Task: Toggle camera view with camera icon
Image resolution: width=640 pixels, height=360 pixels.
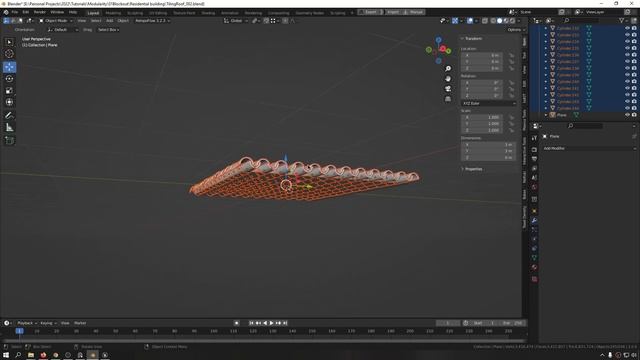Action: (448, 89)
